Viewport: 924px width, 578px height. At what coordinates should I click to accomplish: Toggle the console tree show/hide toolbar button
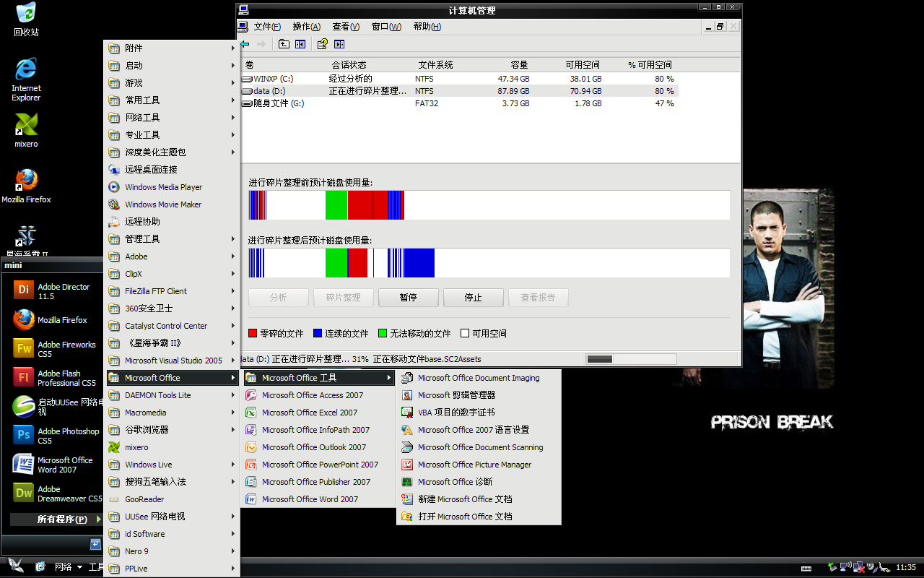click(300, 44)
